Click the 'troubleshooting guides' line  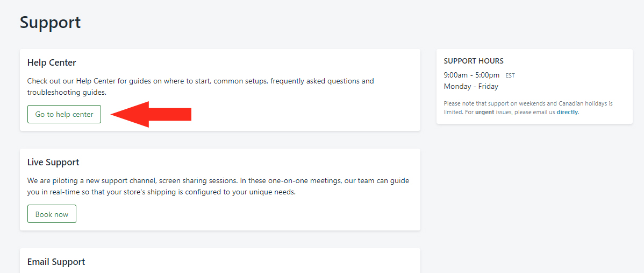pos(67,93)
